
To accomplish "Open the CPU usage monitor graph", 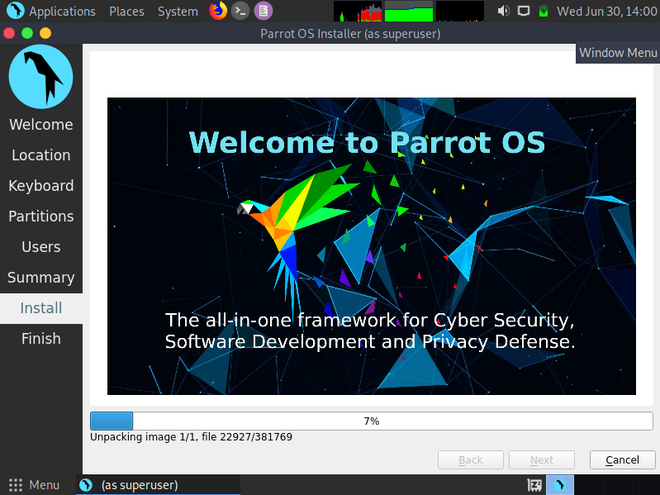I will pos(358,11).
